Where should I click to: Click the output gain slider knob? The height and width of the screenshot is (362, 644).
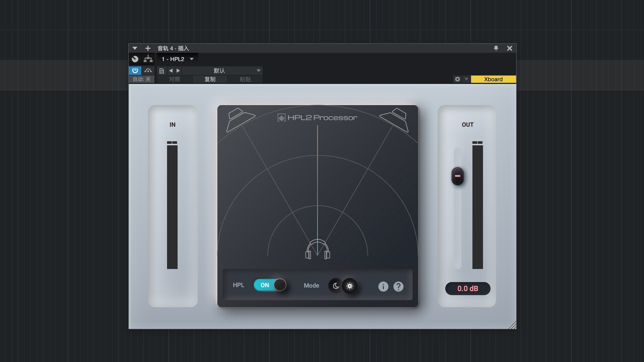(458, 176)
